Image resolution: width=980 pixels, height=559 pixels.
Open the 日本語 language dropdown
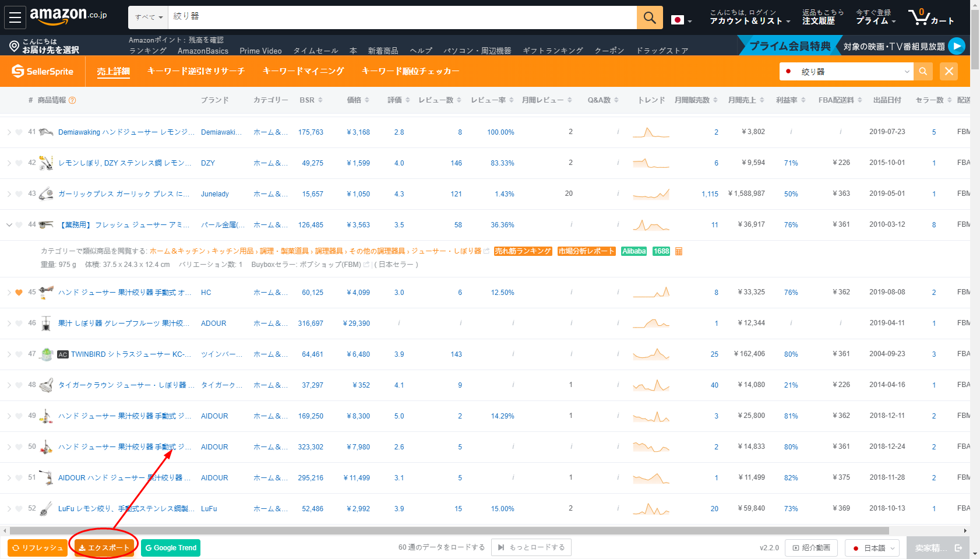click(872, 548)
